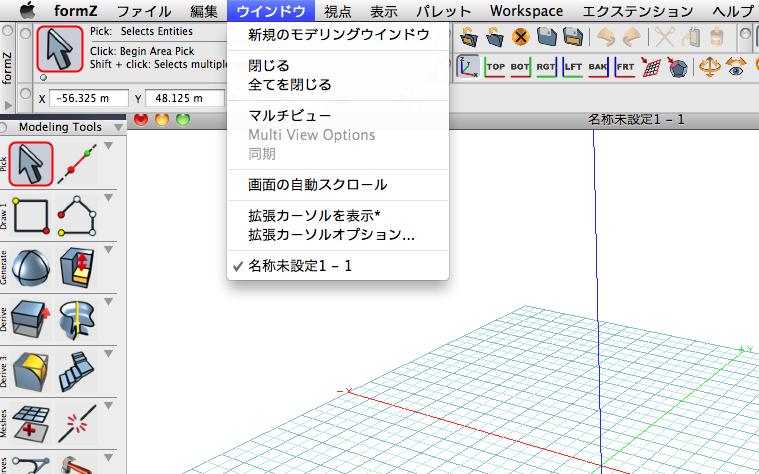The image size is (759, 474).
Task: Open the ファイル menu
Action: click(x=144, y=11)
